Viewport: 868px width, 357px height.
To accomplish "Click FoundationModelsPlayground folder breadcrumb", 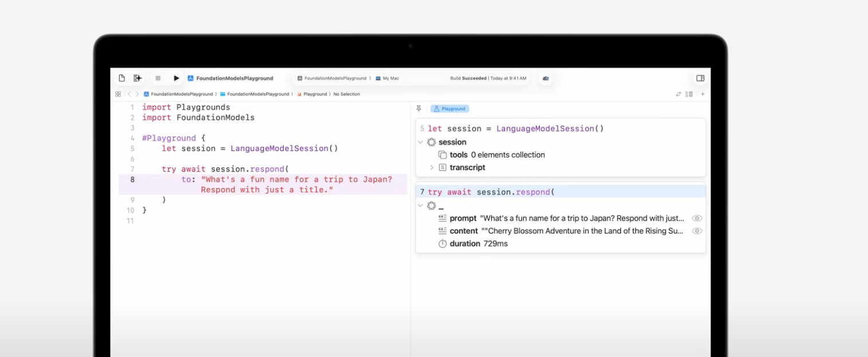I will pyautogui.click(x=254, y=94).
